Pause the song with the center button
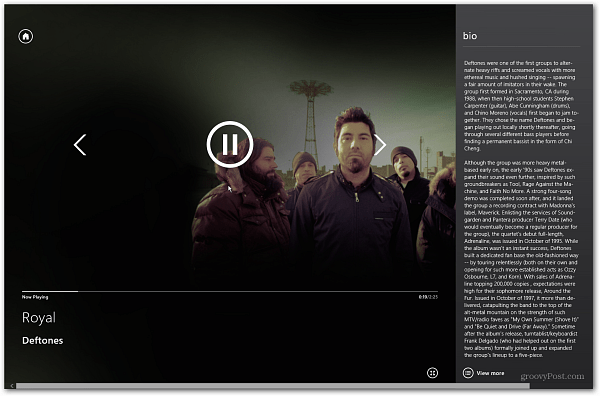 pyautogui.click(x=230, y=144)
